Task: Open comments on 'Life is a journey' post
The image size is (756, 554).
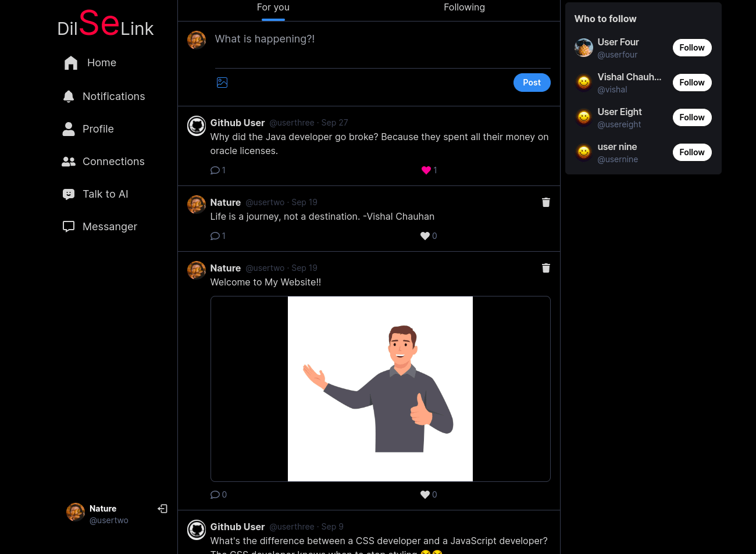Action: 215,236
